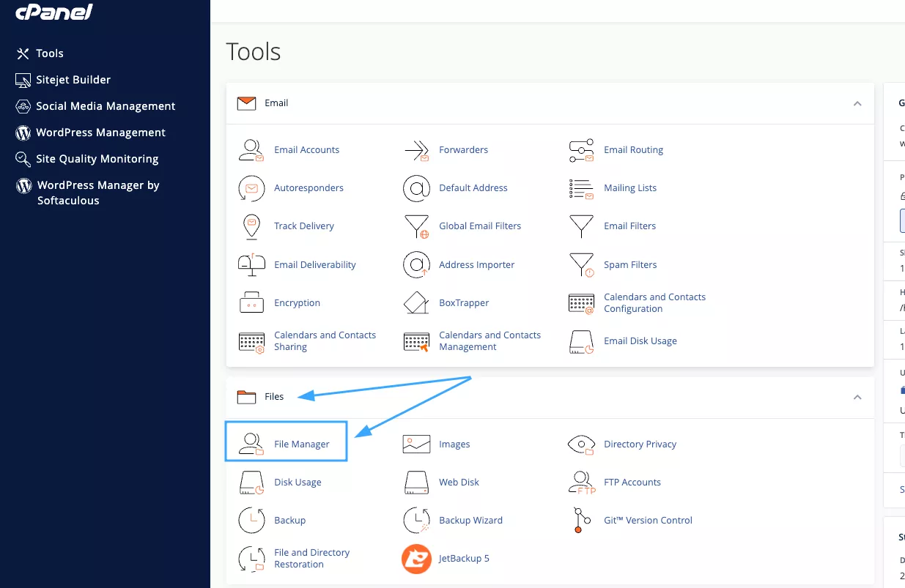The width and height of the screenshot is (905, 588).
Task: Open Tools in the sidebar
Action: tap(50, 53)
